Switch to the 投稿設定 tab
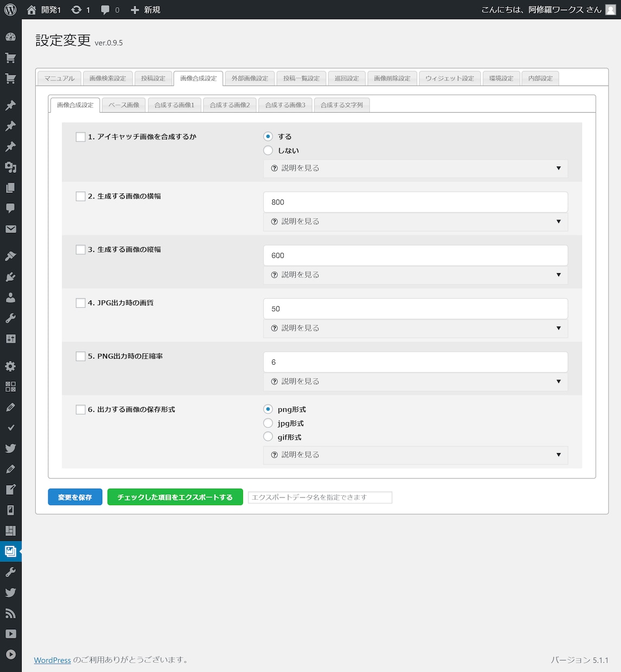The image size is (621, 672). click(153, 79)
